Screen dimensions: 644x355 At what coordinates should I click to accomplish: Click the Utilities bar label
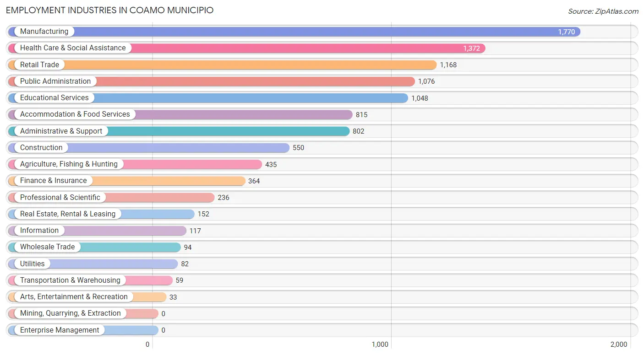tap(33, 264)
